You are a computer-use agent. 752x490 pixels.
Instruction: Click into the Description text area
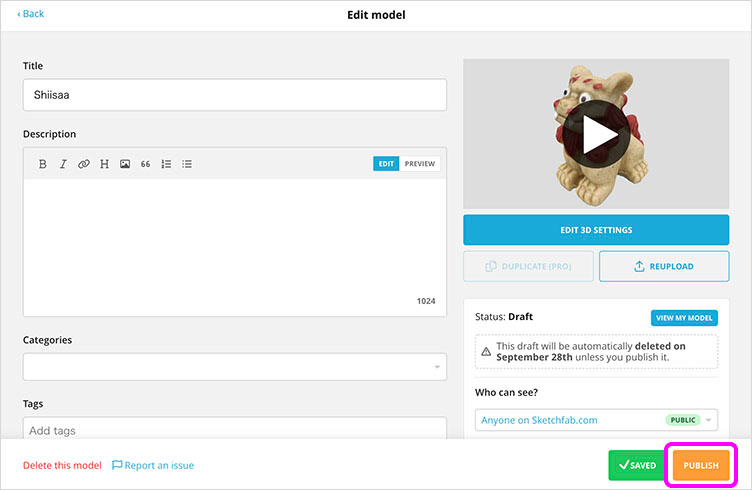[235, 247]
